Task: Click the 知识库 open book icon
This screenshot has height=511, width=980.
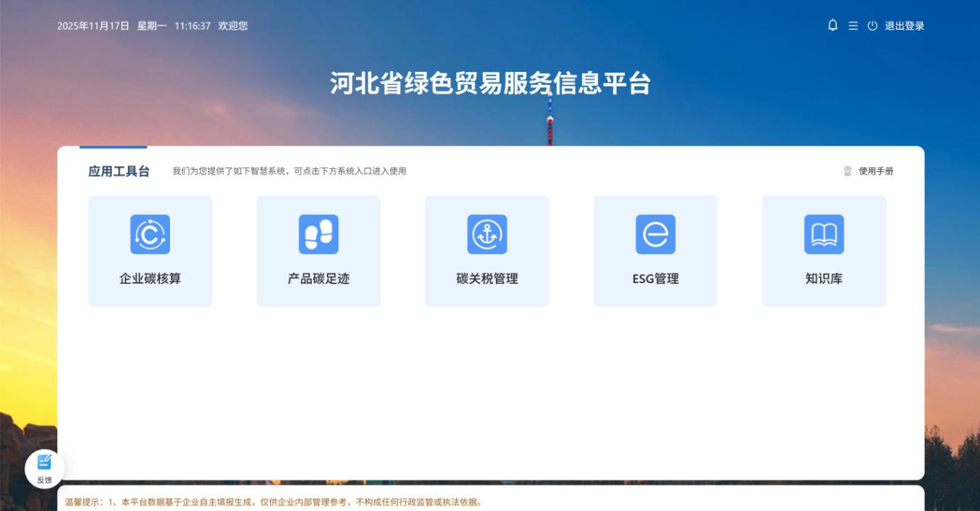Action: pos(824,234)
